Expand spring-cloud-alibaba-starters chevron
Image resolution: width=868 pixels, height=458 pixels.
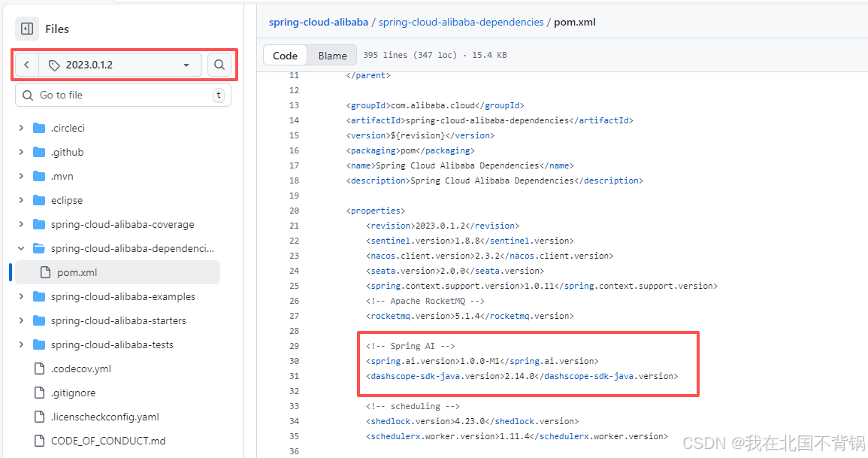click(x=21, y=320)
